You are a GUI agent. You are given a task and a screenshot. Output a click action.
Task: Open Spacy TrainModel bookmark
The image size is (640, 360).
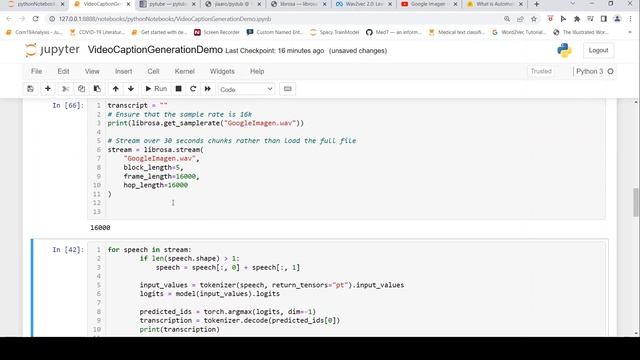point(335,32)
